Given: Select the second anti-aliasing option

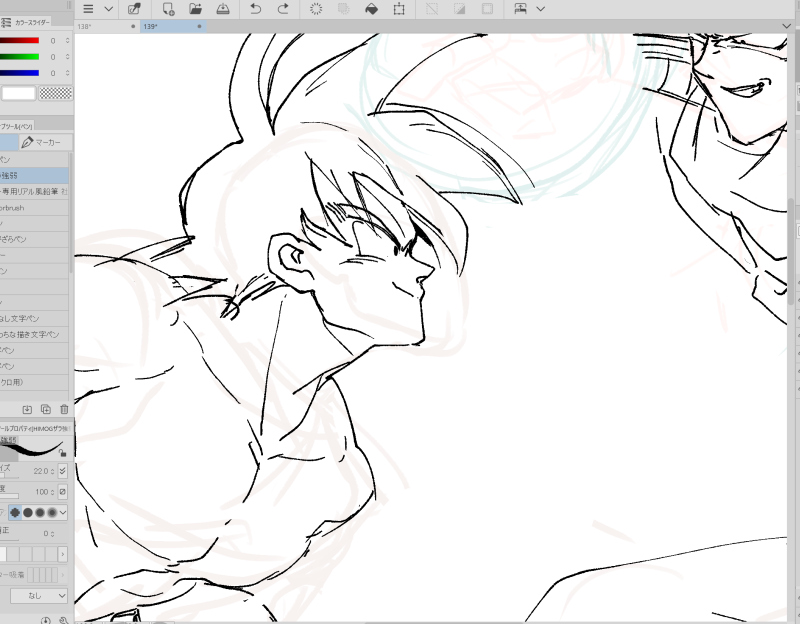Looking at the screenshot, I should pos(28,512).
